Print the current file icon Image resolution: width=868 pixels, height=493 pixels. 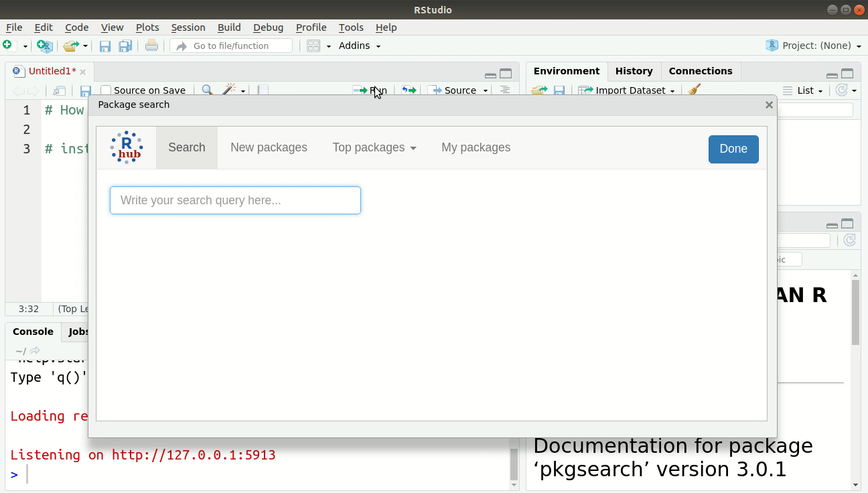(x=152, y=46)
